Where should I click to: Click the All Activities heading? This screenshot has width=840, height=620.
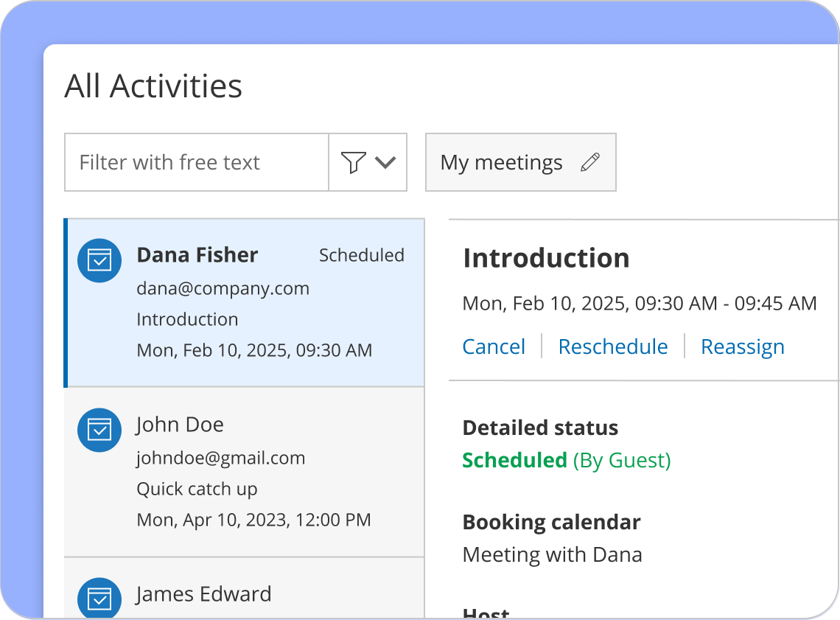(153, 86)
